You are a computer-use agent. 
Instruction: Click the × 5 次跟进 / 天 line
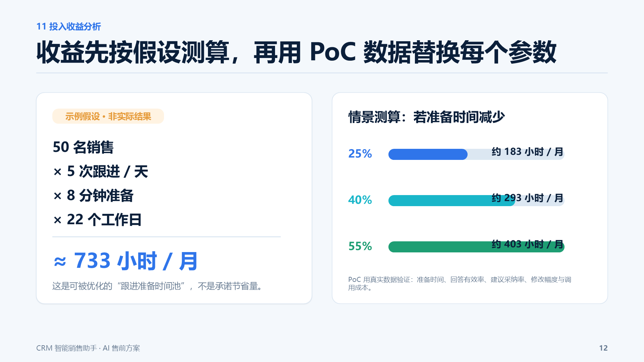click(x=100, y=171)
